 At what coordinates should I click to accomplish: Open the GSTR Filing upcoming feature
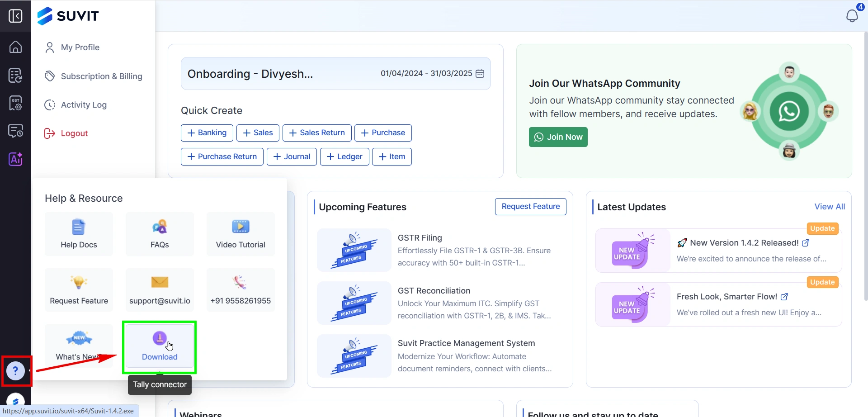pos(439,250)
